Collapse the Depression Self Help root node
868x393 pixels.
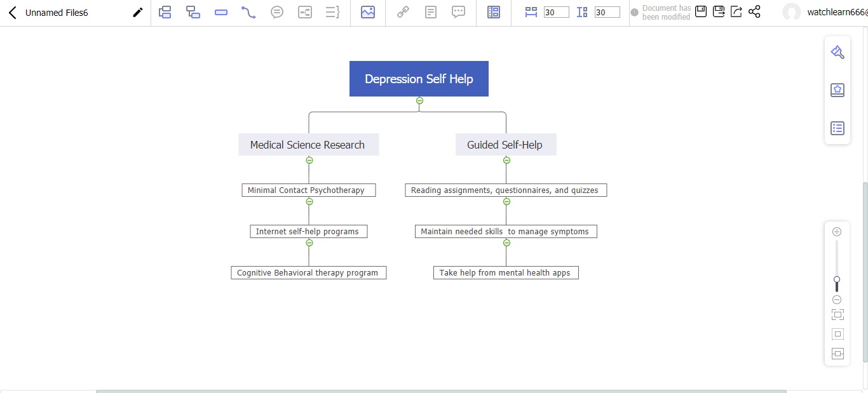click(419, 101)
